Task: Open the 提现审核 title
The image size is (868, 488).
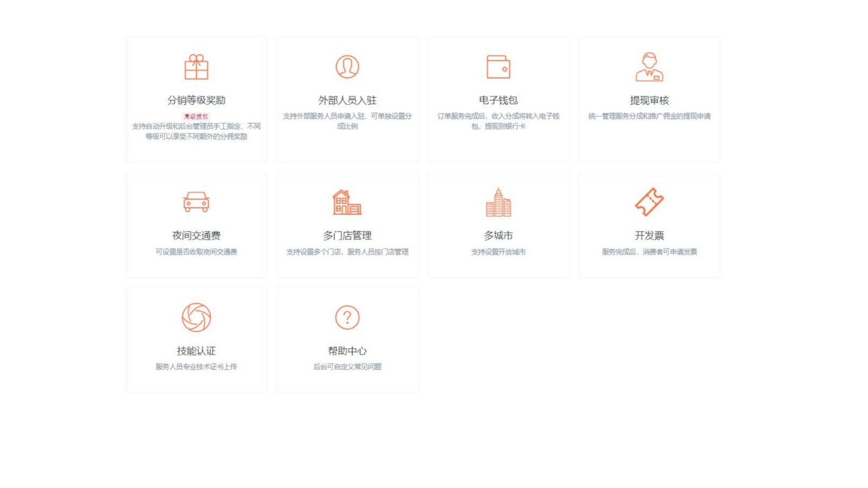Action: coord(649,100)
